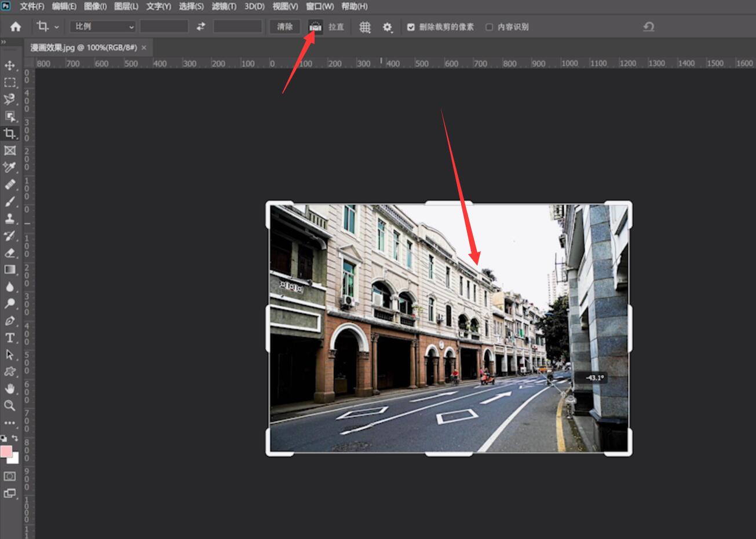Toggle Quick Mask mode
The image size is (756, 539).
click(x=10, y=476)
